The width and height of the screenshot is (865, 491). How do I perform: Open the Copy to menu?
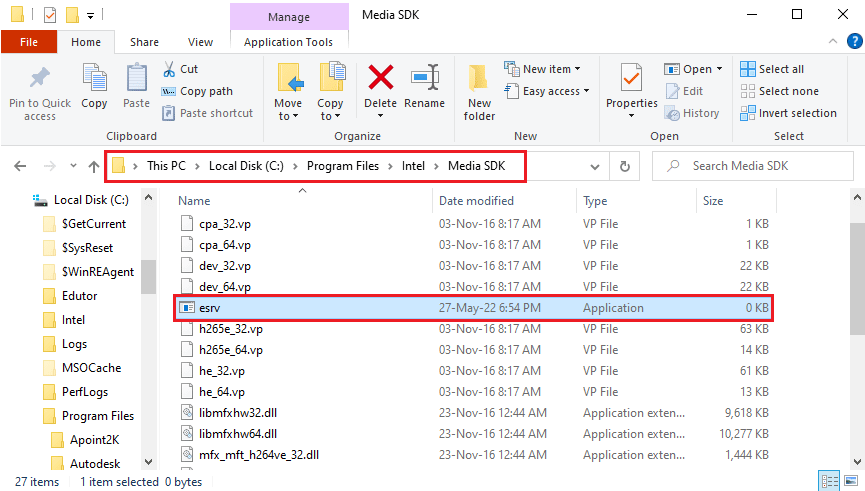tap(330, 92)
